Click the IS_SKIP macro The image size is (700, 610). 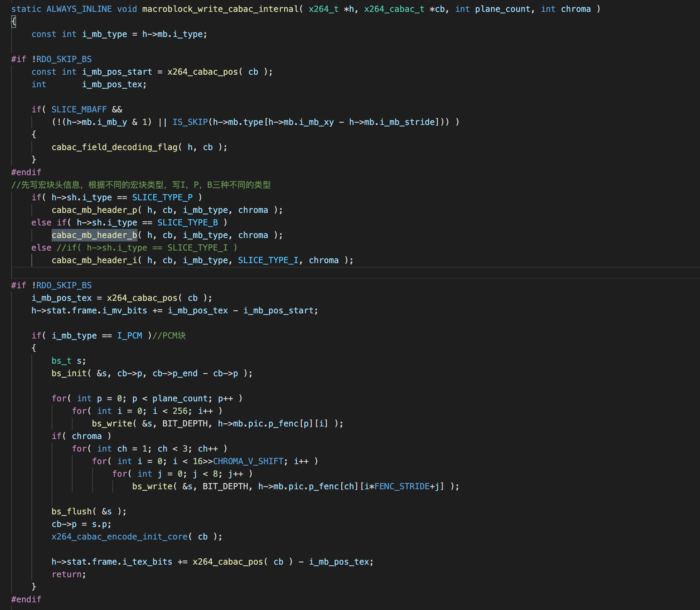point(190,122)
